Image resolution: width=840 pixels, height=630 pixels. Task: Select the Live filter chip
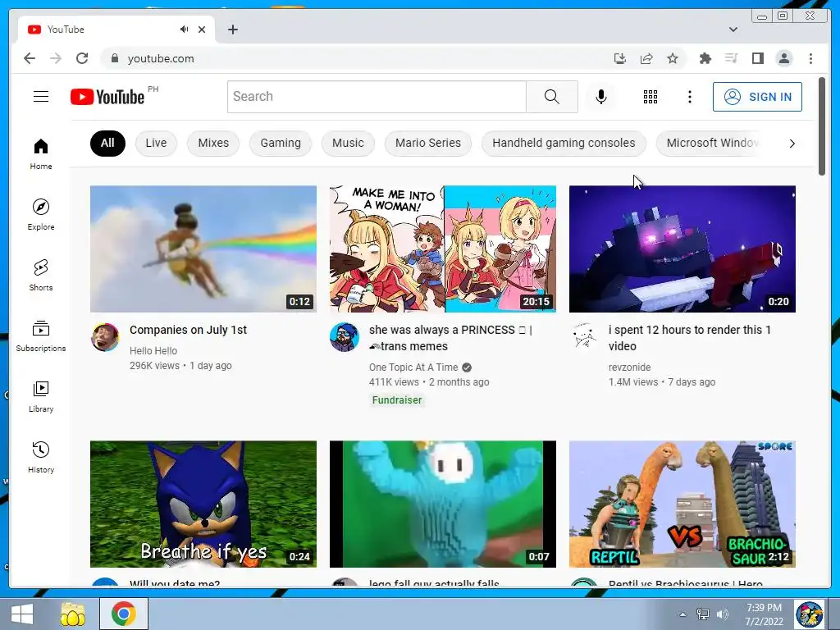pyautogui.click(x=156, y=143)
